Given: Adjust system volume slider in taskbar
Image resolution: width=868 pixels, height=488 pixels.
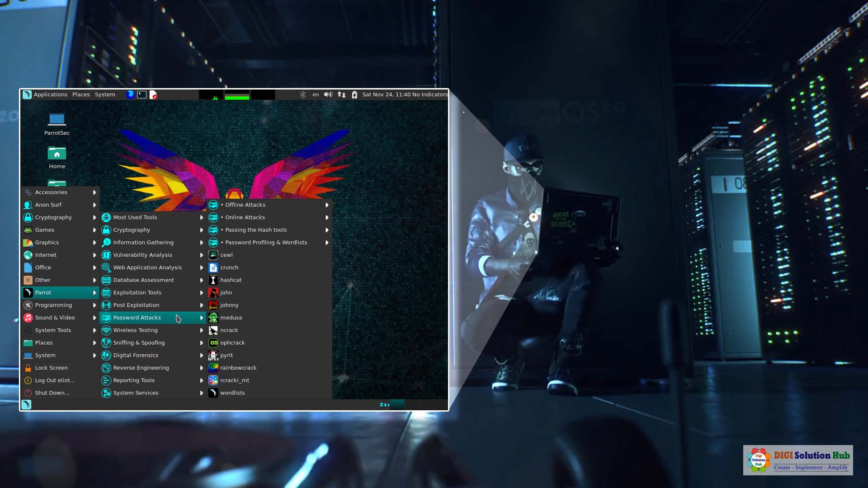Looking at the screenshot, I should pyautogui.click(x=328, y=94).
